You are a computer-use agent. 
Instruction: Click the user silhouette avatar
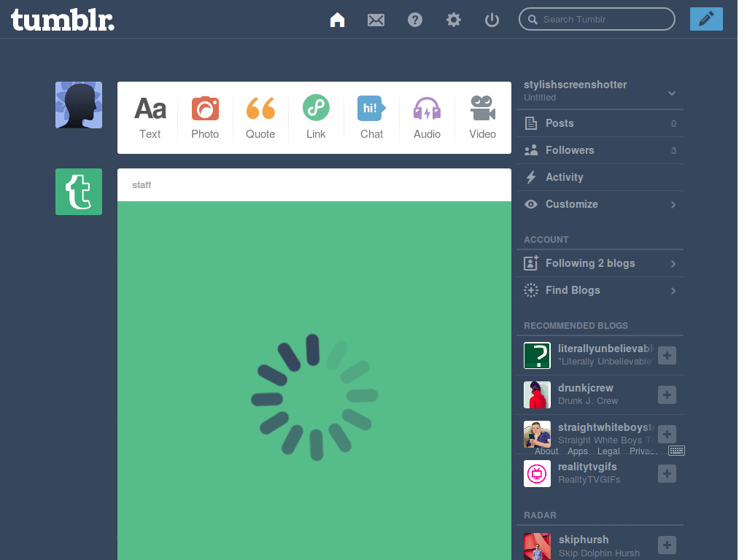tap(79, 105)
